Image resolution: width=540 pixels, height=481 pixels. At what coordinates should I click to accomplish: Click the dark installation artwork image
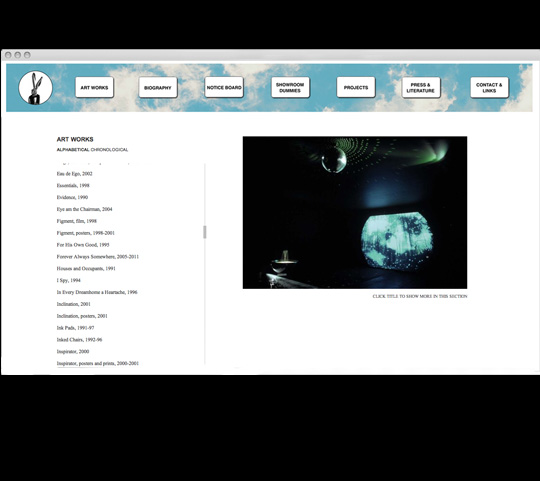355,212
